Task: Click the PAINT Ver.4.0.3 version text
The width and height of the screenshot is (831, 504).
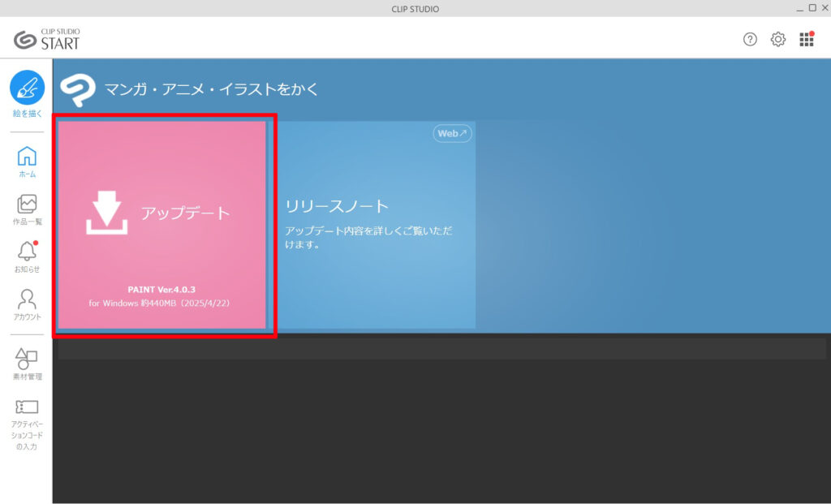Action: 161,290
